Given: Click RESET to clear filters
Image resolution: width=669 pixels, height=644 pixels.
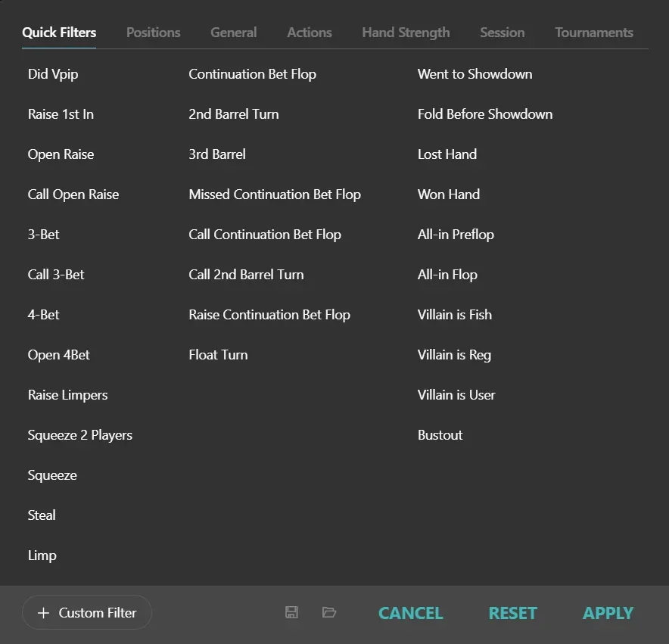Looking at the screenshot, I should [x=512, y=613].
